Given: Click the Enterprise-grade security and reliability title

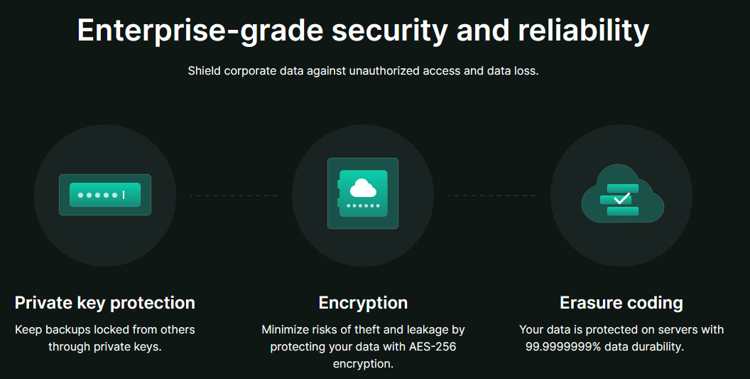Looking at the screenshot, I should 363,30.
